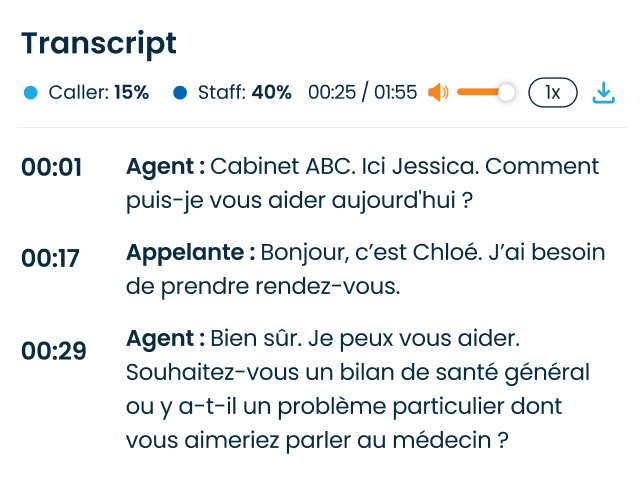Mute audio with the speaker icon

pyautogui.click(x=437, y=93)
